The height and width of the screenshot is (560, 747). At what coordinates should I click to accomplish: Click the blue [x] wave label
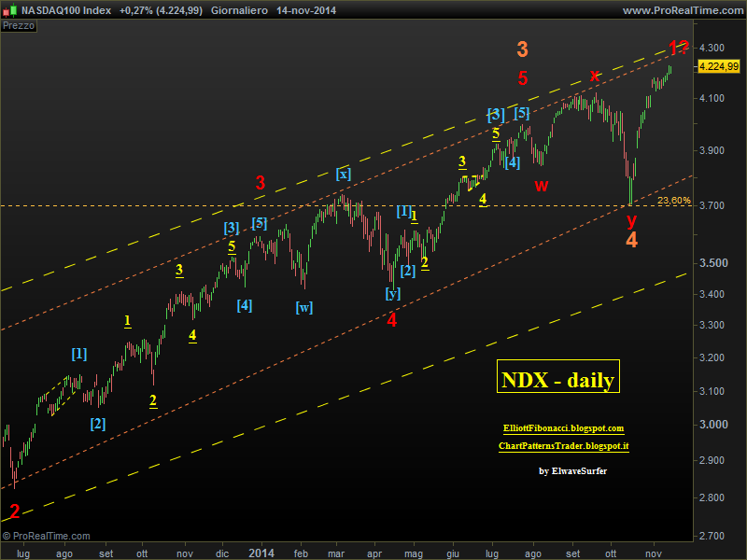point(344,174)
